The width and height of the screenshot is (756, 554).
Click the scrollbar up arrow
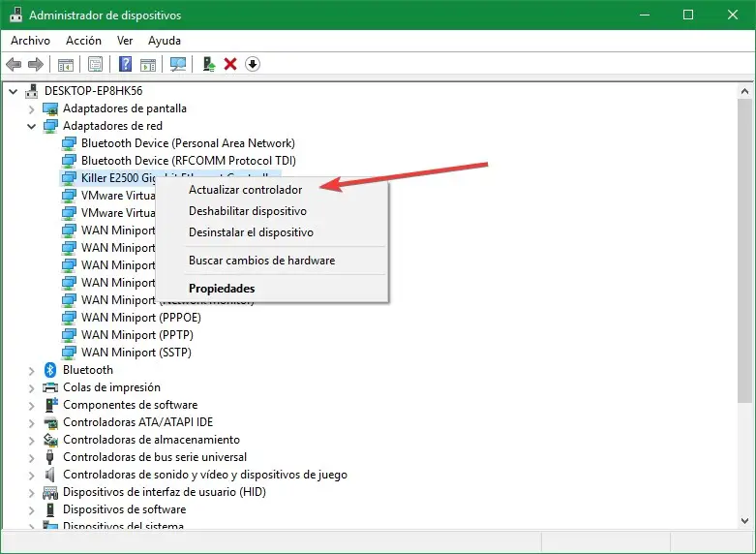(744, 91)
